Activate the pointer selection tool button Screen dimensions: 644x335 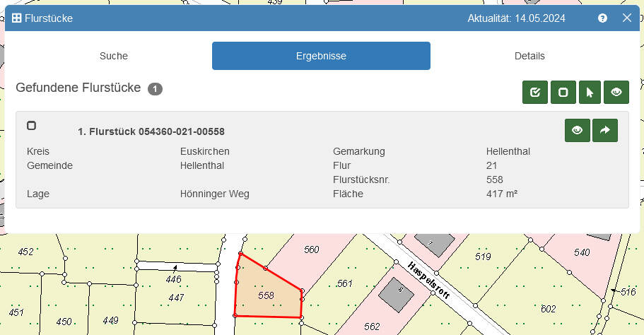coord(590,92)
